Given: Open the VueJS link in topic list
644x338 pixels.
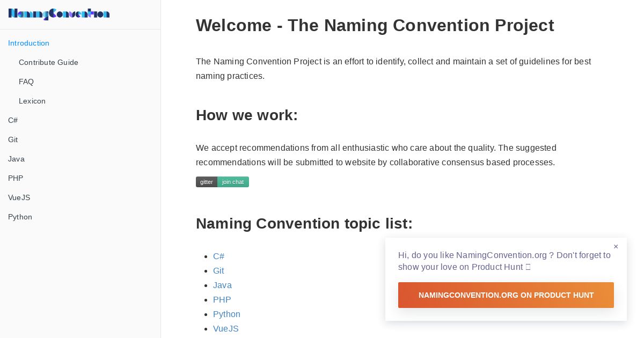Looking at the screenshot, I should 225,329.
